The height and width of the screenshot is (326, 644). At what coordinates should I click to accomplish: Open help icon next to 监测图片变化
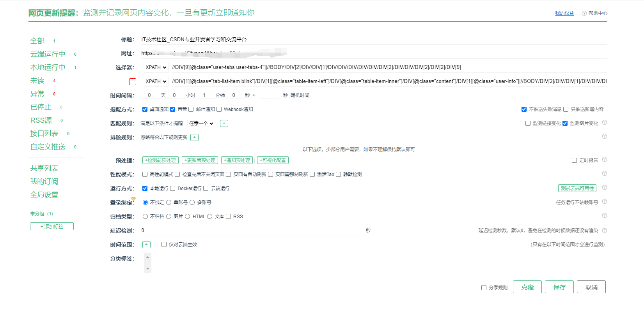(605, 122)
